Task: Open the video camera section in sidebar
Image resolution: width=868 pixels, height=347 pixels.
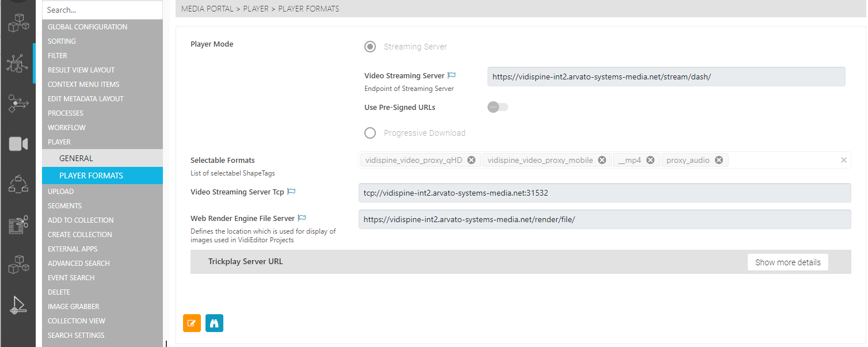Action: coord(18,144)
